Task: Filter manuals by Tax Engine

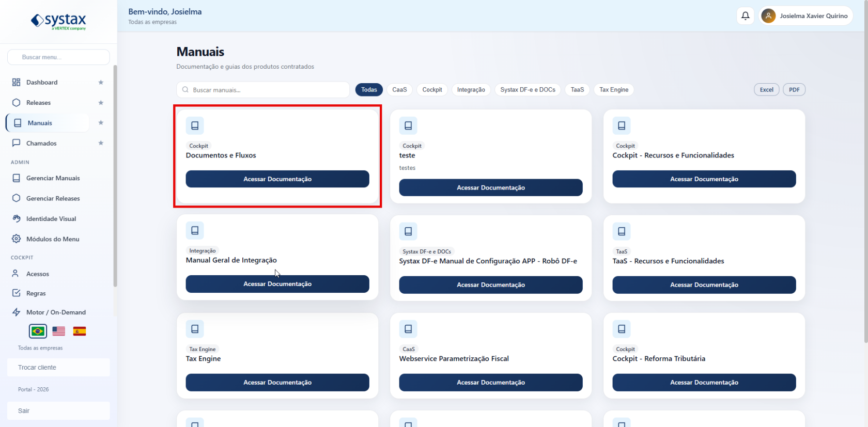Action: (x=614, y=90)
